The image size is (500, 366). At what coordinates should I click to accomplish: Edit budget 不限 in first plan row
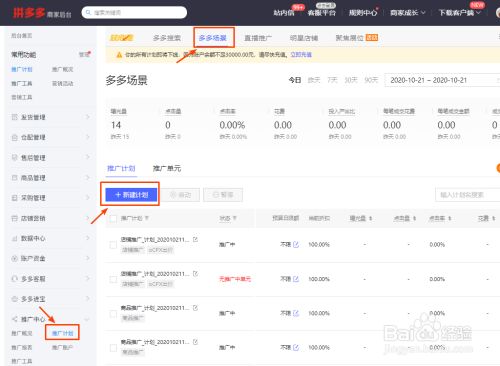[296, 245]
